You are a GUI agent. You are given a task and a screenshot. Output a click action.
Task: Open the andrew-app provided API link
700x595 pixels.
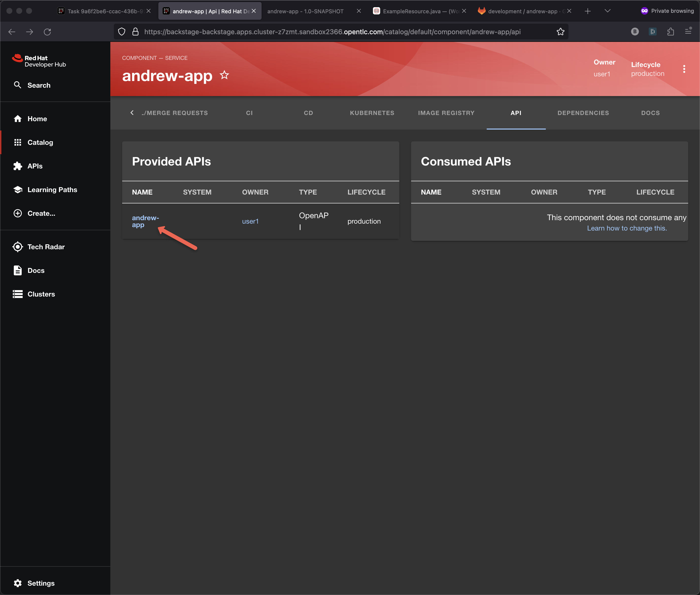(145, 221)
